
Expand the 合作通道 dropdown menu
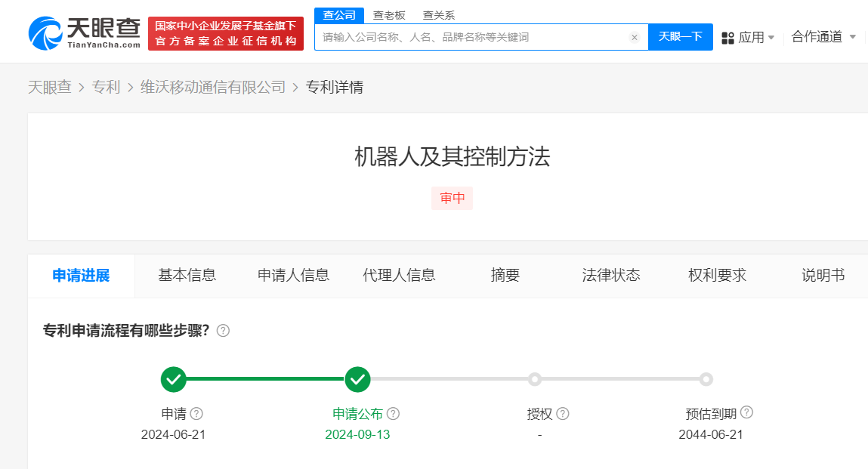click(852, 37)
